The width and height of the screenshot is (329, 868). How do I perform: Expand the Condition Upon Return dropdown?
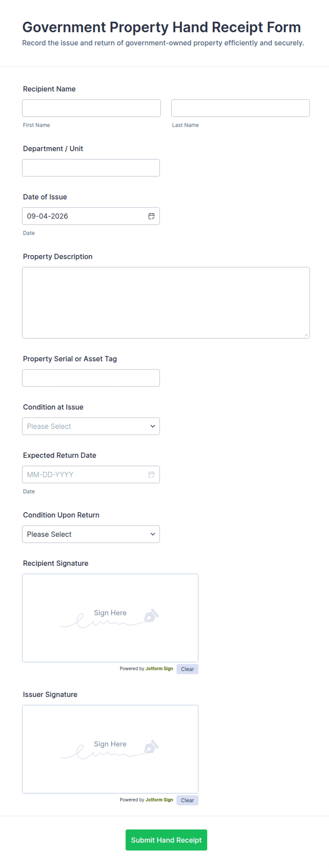pyautogui.click(x=91, y=534)
